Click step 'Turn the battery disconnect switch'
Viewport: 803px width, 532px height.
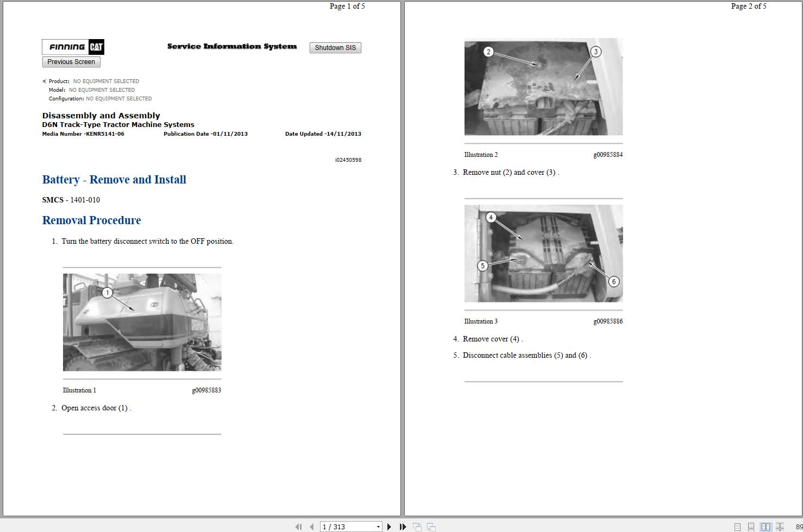click(x=147, y=242)
